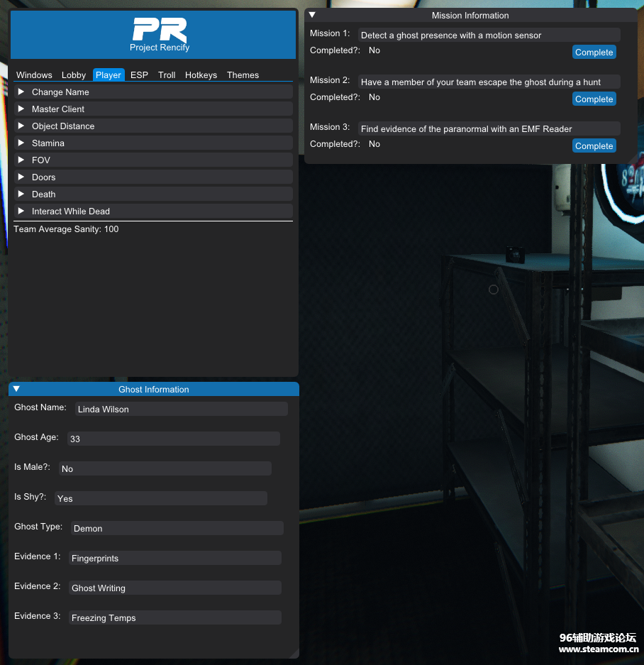Open the Hotkeys tab
644x665 pixels.
click(201, 75)
